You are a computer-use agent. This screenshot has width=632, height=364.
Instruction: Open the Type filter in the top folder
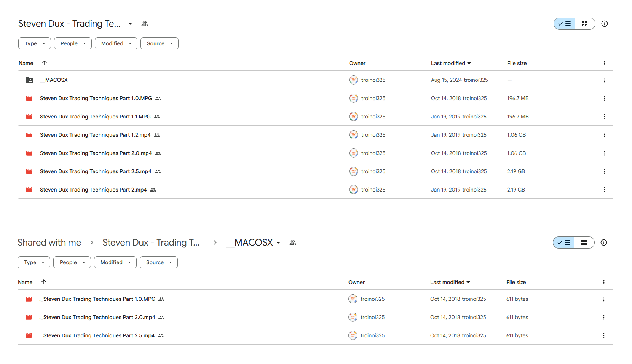tap(35, 43)
